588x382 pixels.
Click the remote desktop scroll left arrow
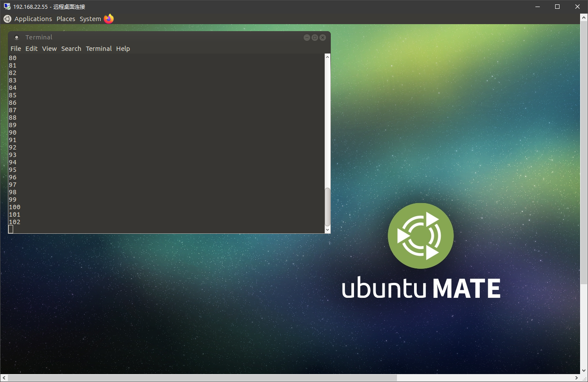click(x=4, y=378)
